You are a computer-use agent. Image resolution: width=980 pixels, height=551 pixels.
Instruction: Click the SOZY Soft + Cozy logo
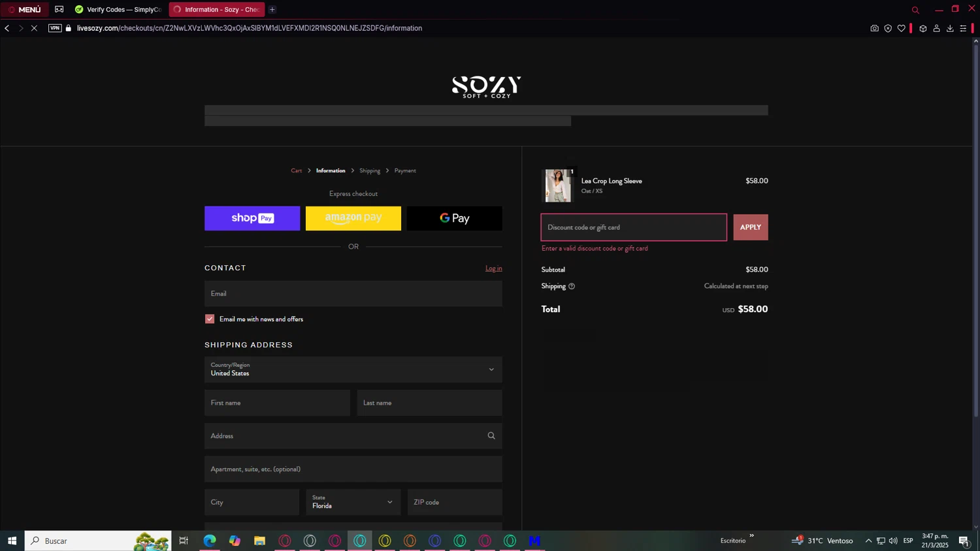487,87
